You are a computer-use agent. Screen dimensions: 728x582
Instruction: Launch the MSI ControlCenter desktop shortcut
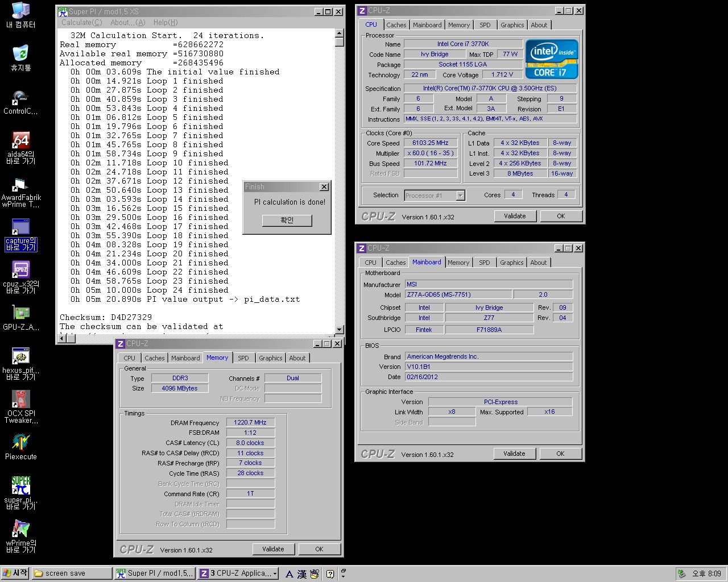click(x=20, y=101)
